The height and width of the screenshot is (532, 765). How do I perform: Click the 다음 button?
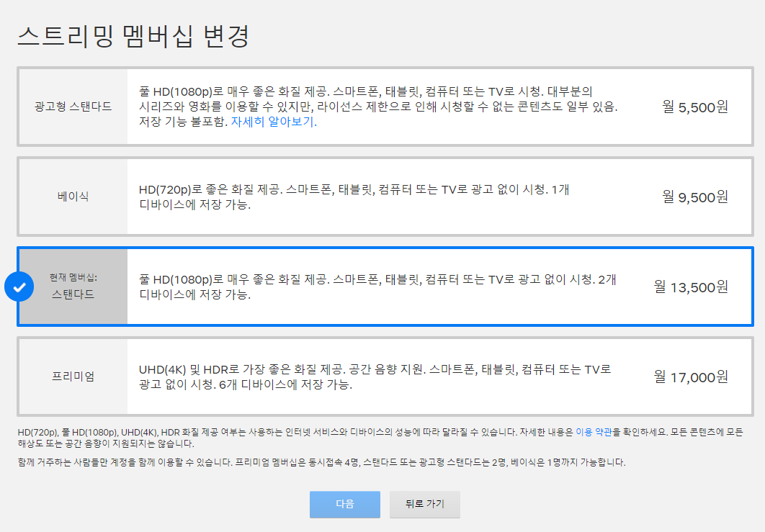345,504
